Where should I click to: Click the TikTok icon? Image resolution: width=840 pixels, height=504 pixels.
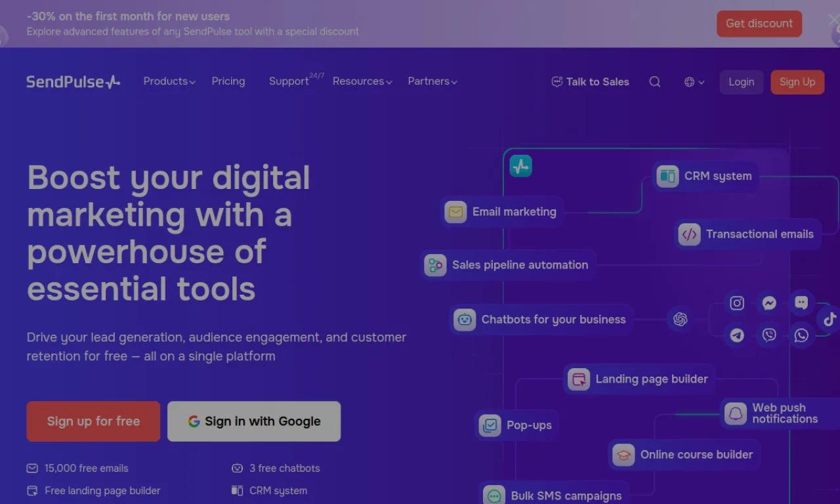(x=829, y=320)
